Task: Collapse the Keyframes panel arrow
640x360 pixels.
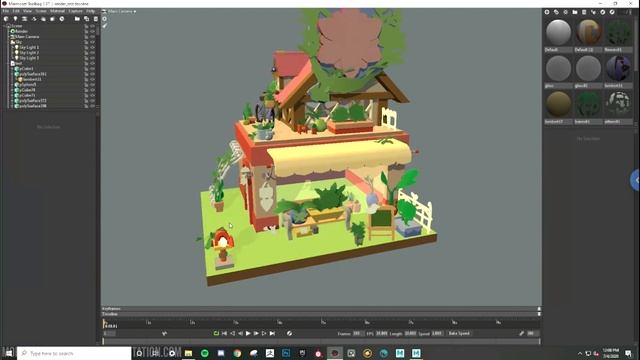Action: [539, 309]
